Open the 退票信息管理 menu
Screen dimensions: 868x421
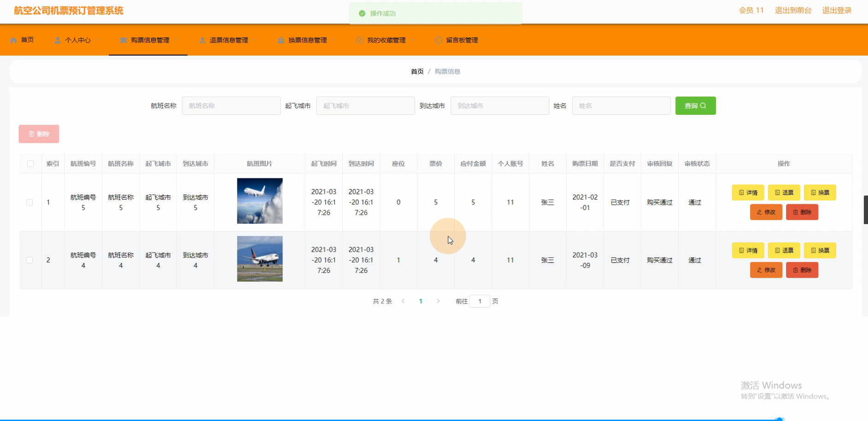click(x=229, y=40)
